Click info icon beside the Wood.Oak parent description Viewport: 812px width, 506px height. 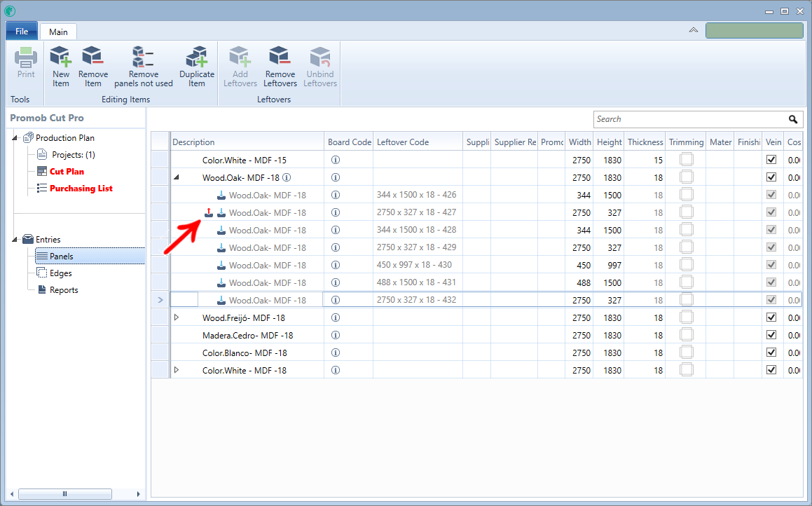[x=287, y=177]
